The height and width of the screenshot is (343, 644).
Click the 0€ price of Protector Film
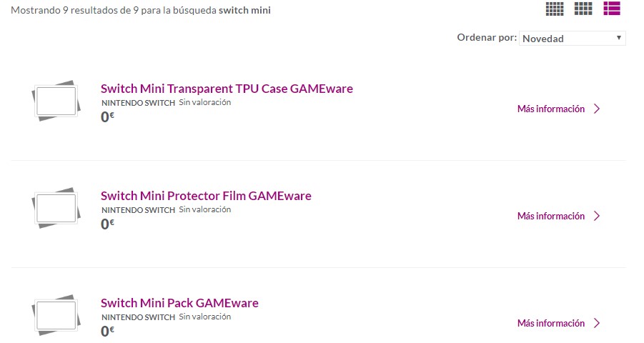click(x=107, y=224)
